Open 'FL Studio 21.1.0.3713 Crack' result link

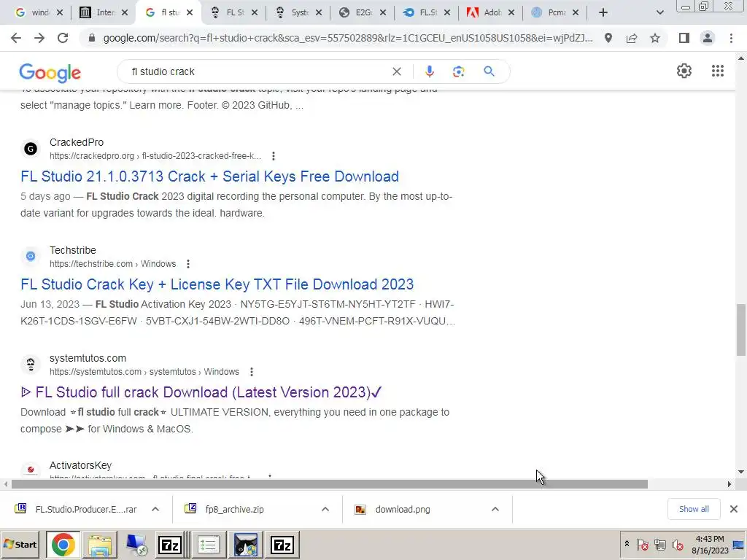[209, 176]
